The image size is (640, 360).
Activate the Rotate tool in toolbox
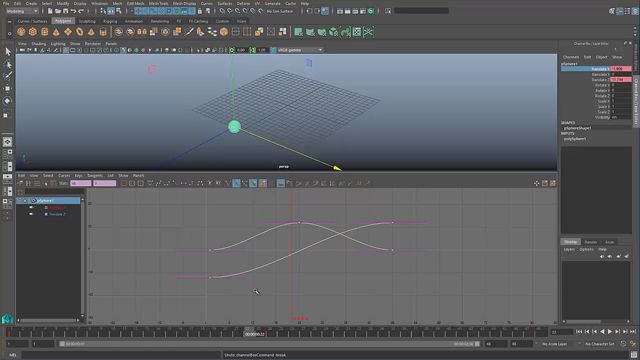7,101
